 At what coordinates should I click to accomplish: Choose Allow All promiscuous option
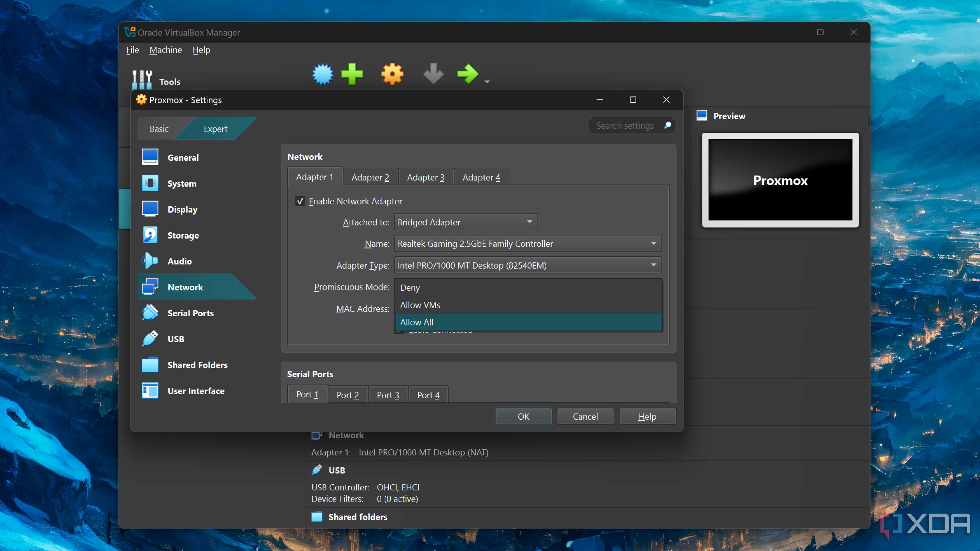[529, 322]
